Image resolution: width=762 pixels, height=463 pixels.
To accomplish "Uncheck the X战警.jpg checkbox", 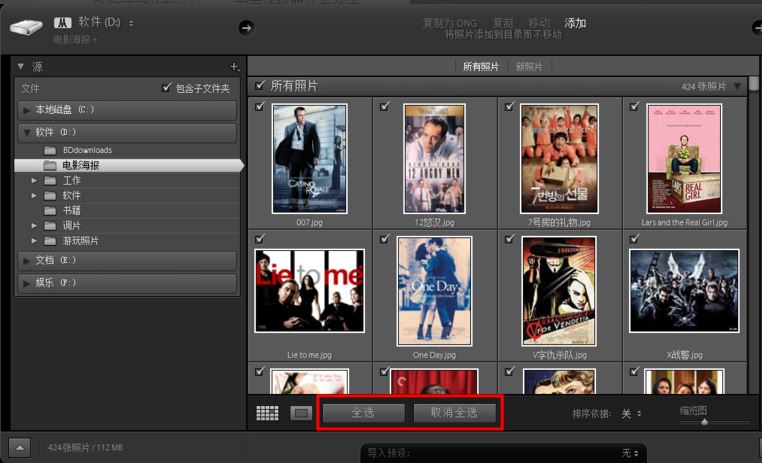I will pos(634,238).
